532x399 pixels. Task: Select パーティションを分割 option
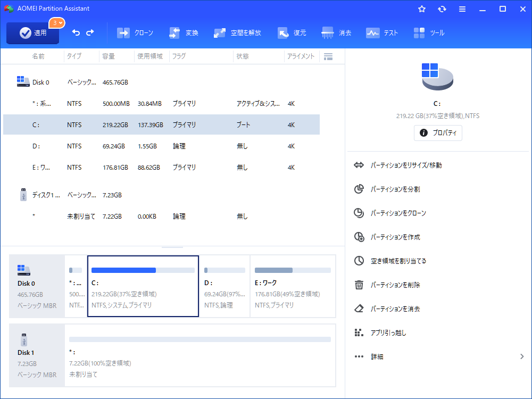(x=395, y=189)
